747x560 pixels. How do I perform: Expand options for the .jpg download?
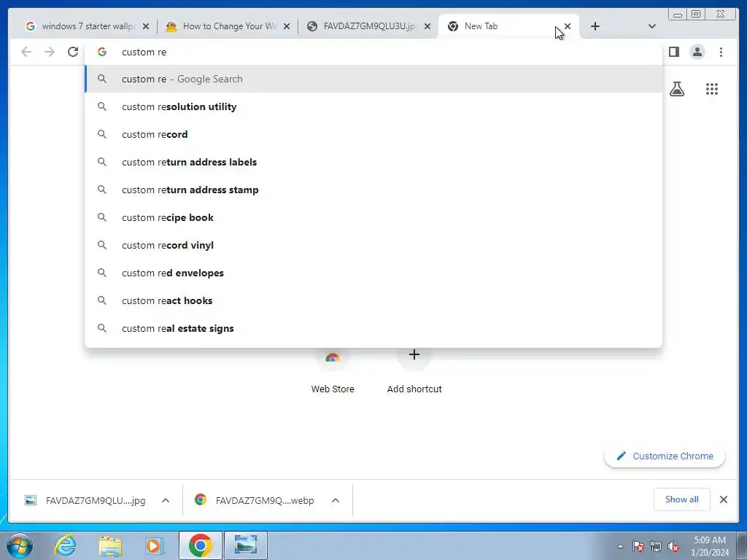(x=166, y=500)
